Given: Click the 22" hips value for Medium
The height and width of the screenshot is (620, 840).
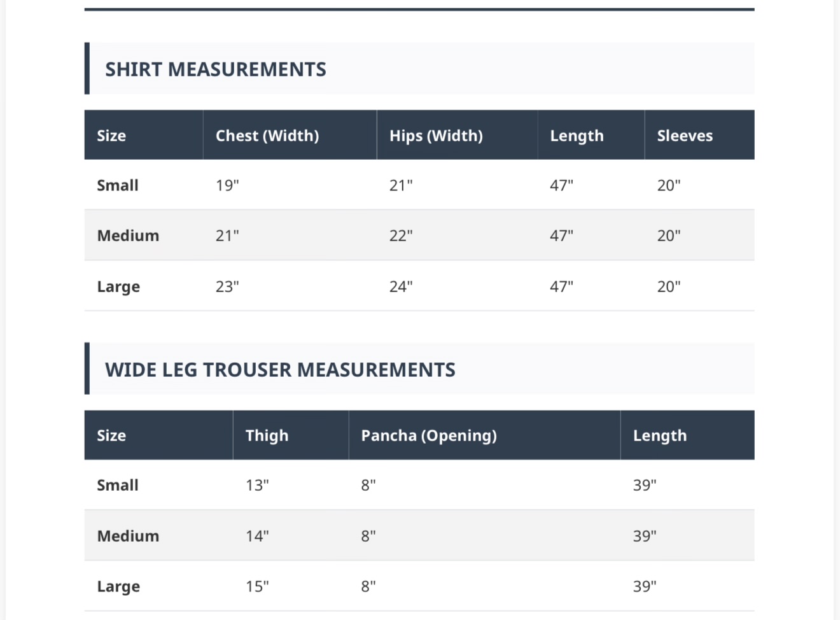Looking at the screenshot, I should tap(401, 235).
